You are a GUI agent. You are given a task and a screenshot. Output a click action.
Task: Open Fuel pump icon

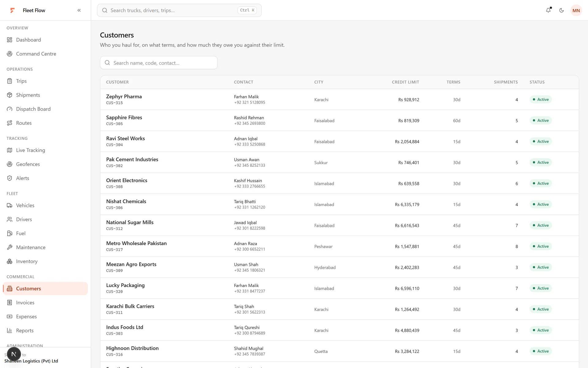(x=10, y=233)
